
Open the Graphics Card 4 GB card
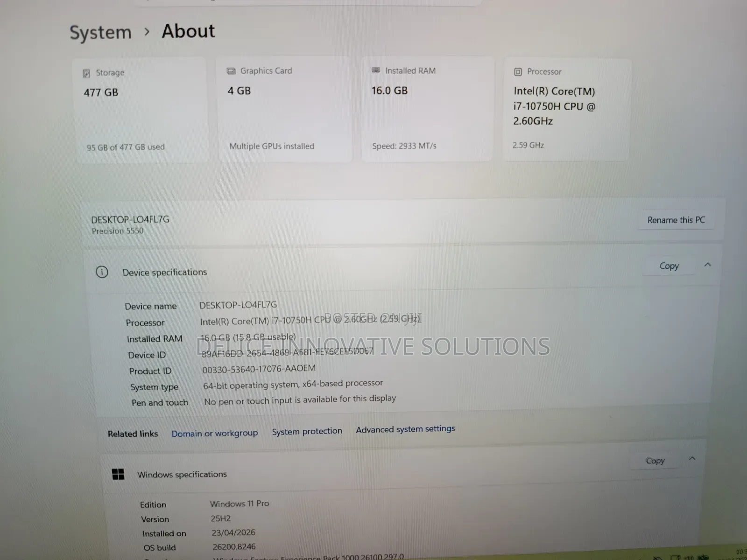(x=285, y=109)
